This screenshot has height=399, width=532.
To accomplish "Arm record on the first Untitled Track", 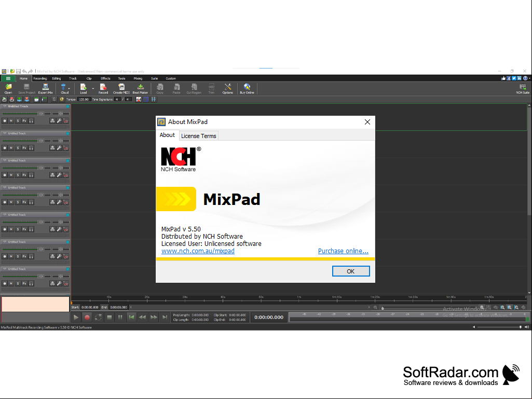I will click(x=5, y=121).
